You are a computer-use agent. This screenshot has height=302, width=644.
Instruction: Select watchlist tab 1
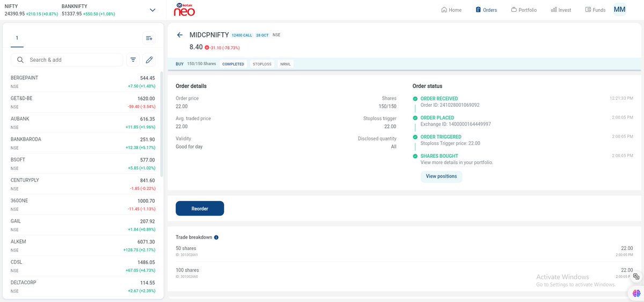(x=17, y=38)
